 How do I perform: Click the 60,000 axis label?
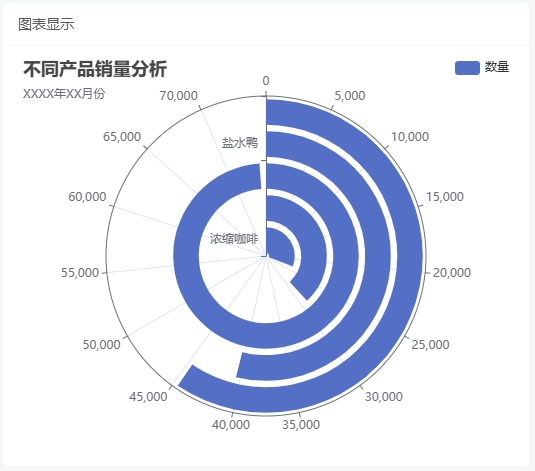(x=87, y=197)
